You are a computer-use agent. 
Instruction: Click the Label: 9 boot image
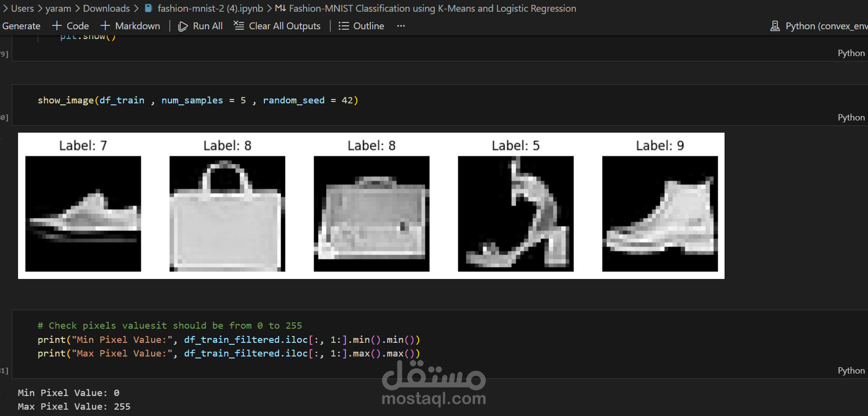coord(660,214)
